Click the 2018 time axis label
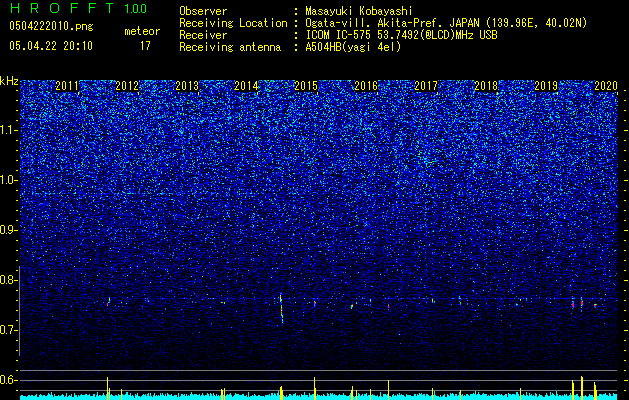629x400 pixels. coord(486,86)
